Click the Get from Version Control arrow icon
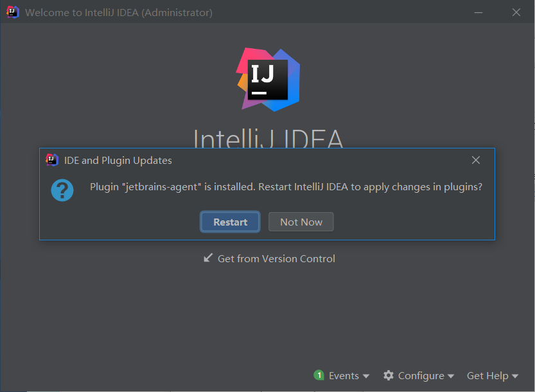This screenshot has height=392, width=535. coord(208,258)
